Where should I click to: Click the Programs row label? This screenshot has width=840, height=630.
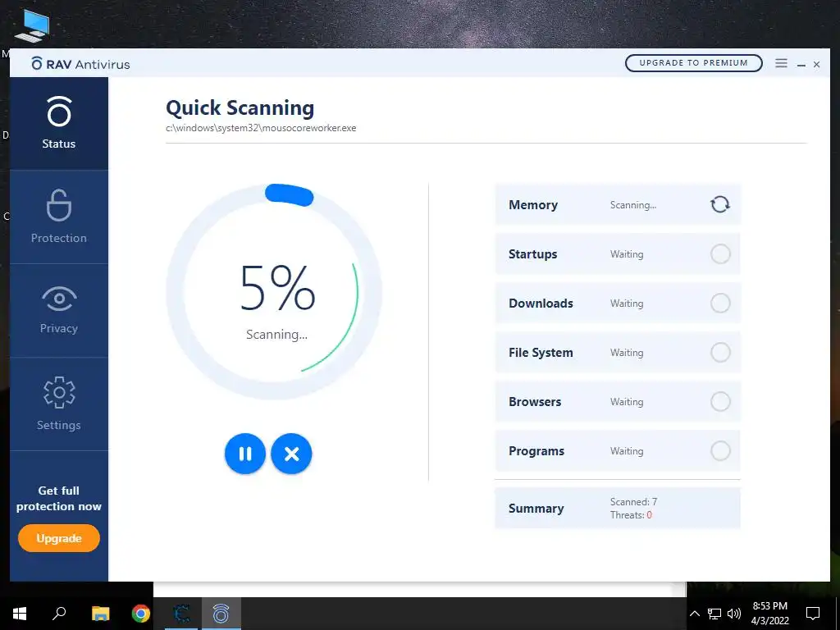point(536,451)
